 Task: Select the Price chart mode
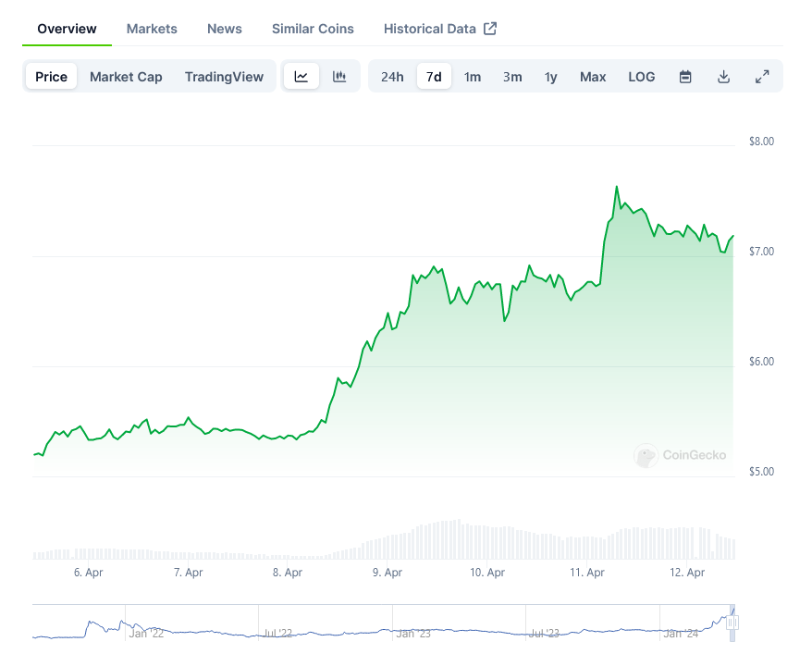pos(52,77)
